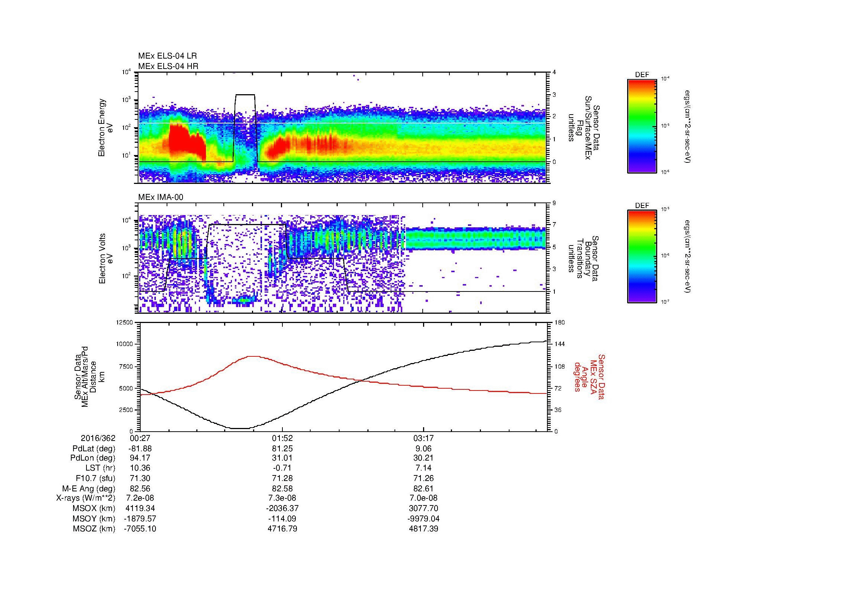Click PdLat value 9.06
The height and width of the screenshot is (613, 868).
(x=424, y=449)
